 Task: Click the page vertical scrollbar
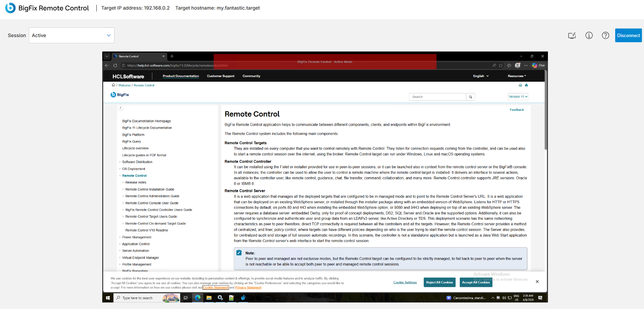click(x=546, y=110)
